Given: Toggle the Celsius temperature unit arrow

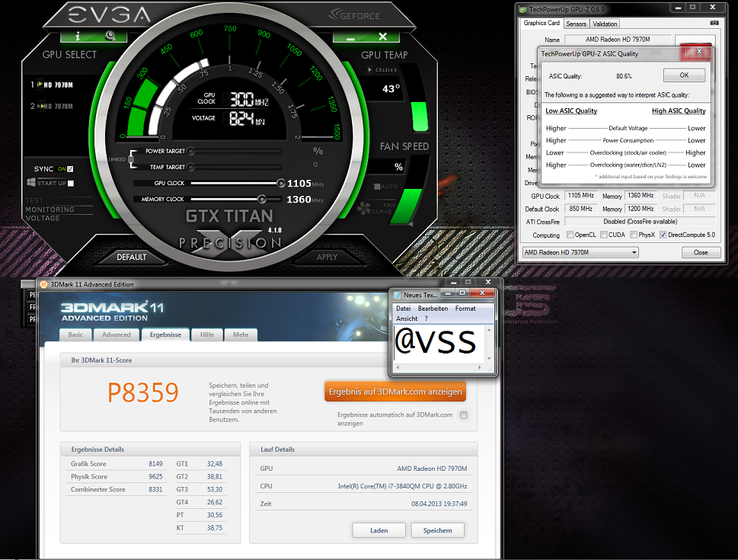Looking at the screenshot, I should pos(370,69).
